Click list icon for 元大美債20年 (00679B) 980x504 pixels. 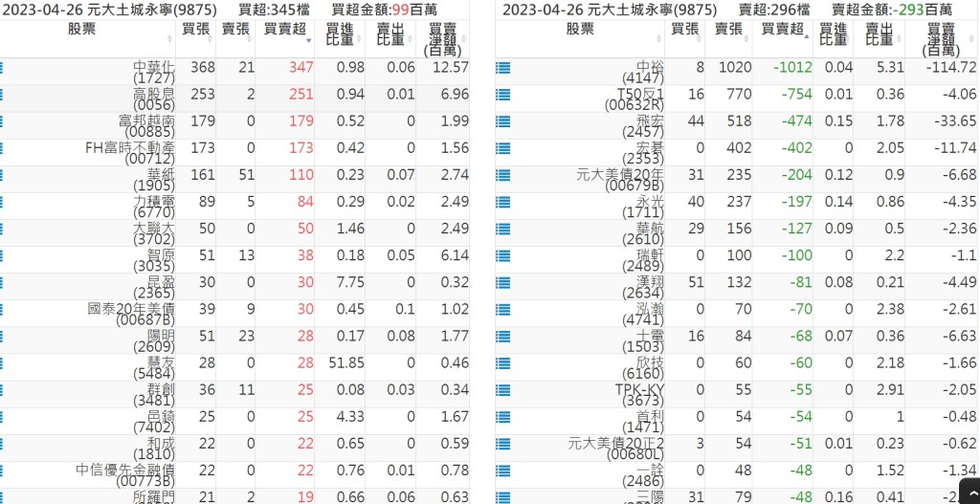tap(502, 175)
